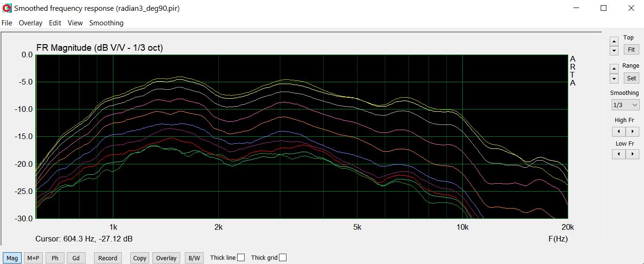Shift Low Fr left arrow
Image resolution: width=644 pixels, height=264 pixels.
coord(619,154)
